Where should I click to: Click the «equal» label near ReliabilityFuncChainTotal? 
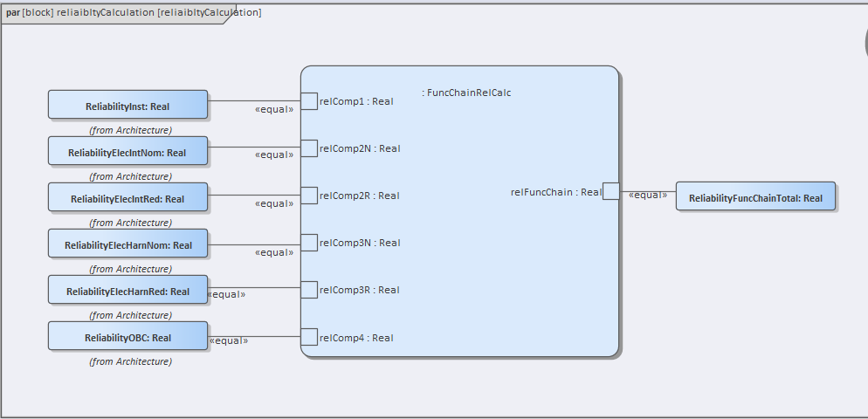point(648,195)
